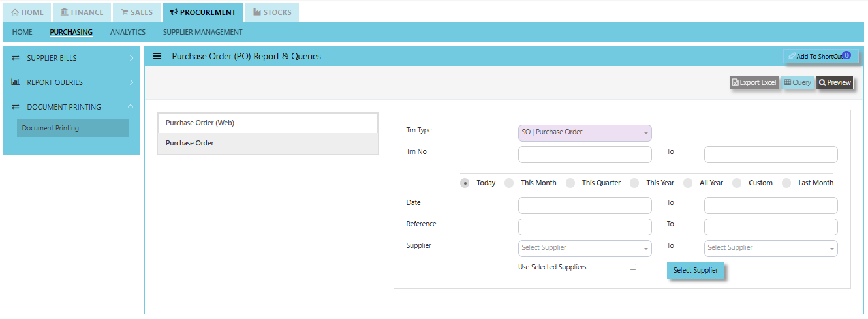The width and height of the screenshot is (868, 319).
Task: Open Preview with the magnifier button
Action: [835, 83]
